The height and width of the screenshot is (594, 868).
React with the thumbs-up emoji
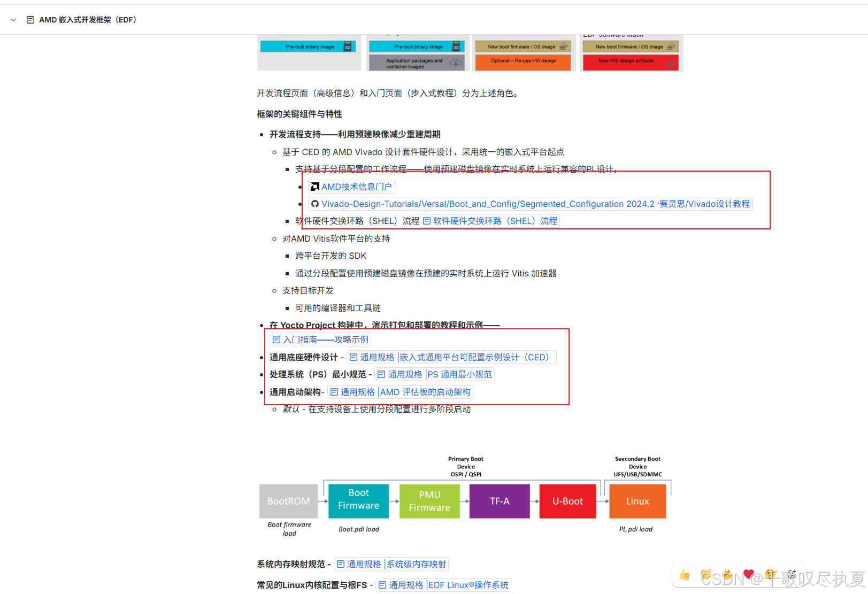pyautogui.click(x=685, y=575)
